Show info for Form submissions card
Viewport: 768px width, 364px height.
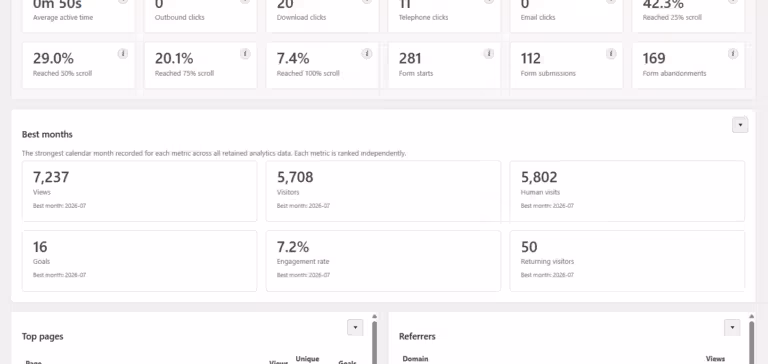point(611,53)
